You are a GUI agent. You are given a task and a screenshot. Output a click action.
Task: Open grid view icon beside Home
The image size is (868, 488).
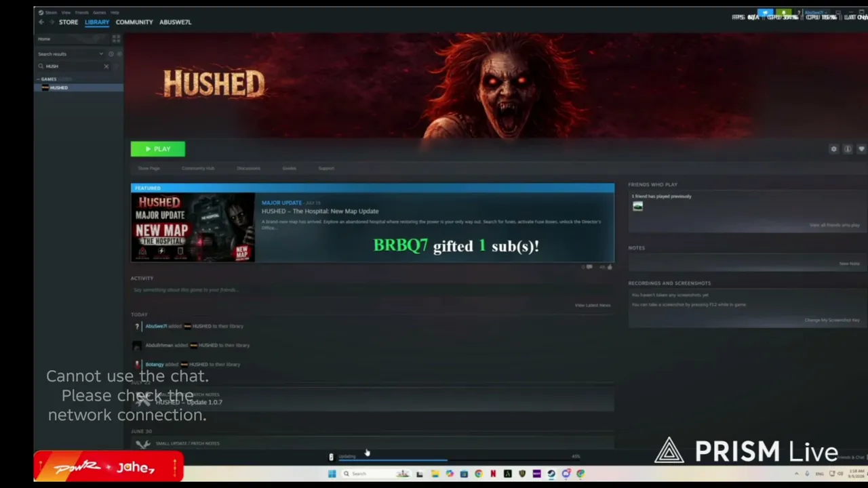(x=116, y=39)
